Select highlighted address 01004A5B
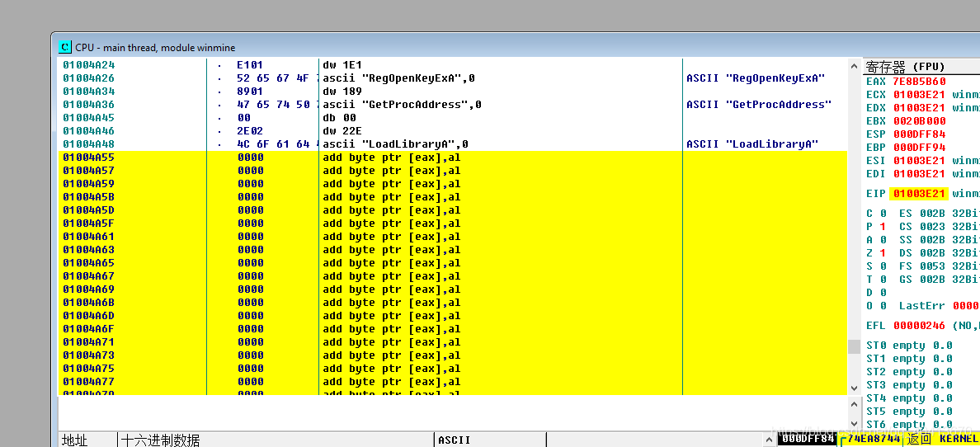 point(89,196)
